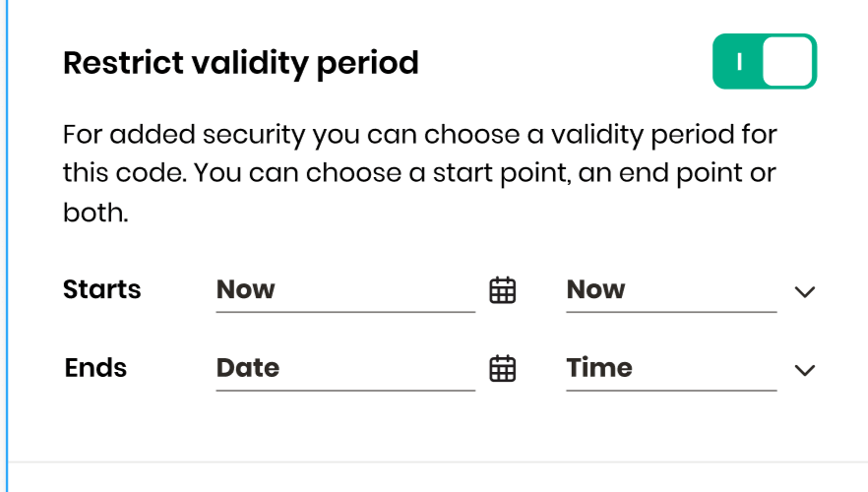
Task: Expand the Starts time chevron arrow
Action: [x=804, y=291]
